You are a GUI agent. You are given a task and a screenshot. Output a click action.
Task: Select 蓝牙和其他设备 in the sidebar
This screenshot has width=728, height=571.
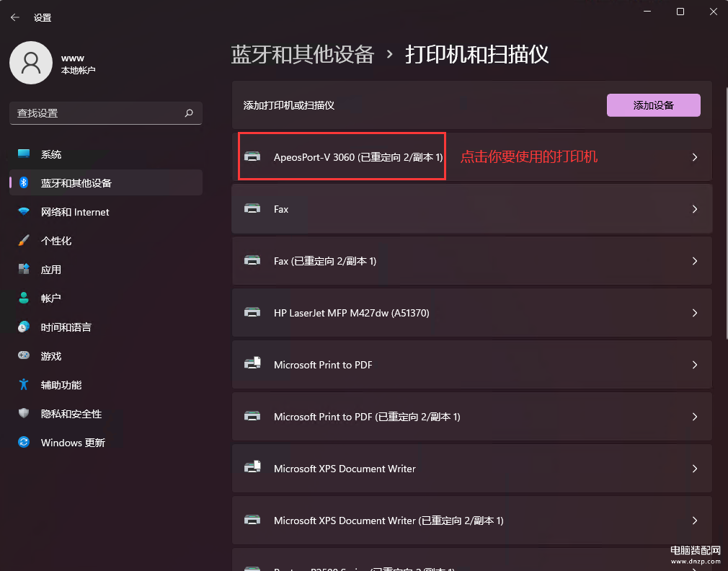[x=106, y=182]
